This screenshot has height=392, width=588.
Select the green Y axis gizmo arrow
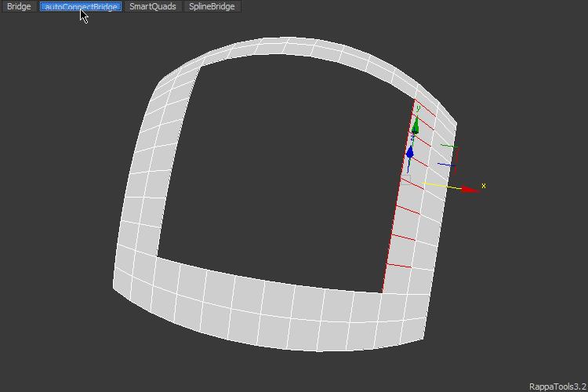pyautogui.click(x=416, y=125)
